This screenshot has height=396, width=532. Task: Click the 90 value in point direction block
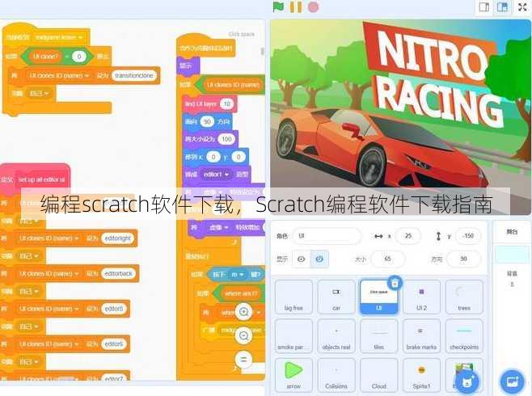(x=207, y=121)
